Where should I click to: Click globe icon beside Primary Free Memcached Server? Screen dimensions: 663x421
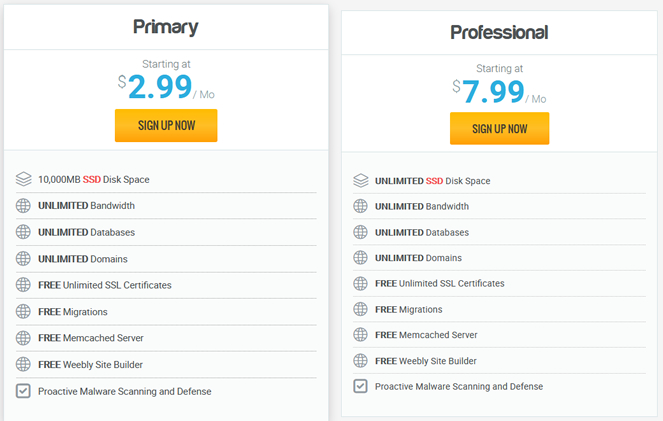[x=23, y=338]
